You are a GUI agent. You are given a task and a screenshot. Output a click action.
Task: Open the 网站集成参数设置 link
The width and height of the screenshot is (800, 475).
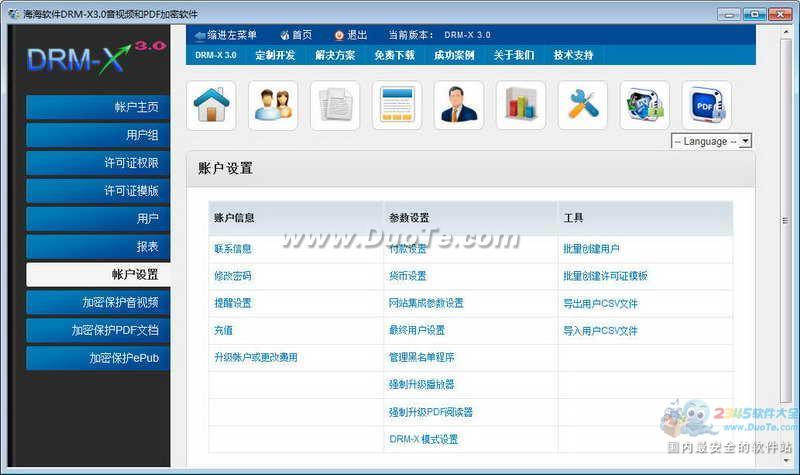pos(426,303)
